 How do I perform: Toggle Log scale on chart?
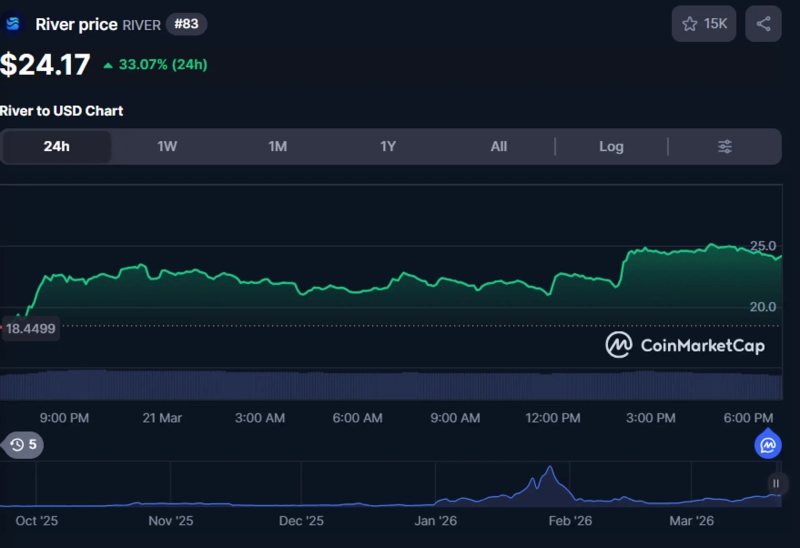pyautogui.click(x=611, y=147)
